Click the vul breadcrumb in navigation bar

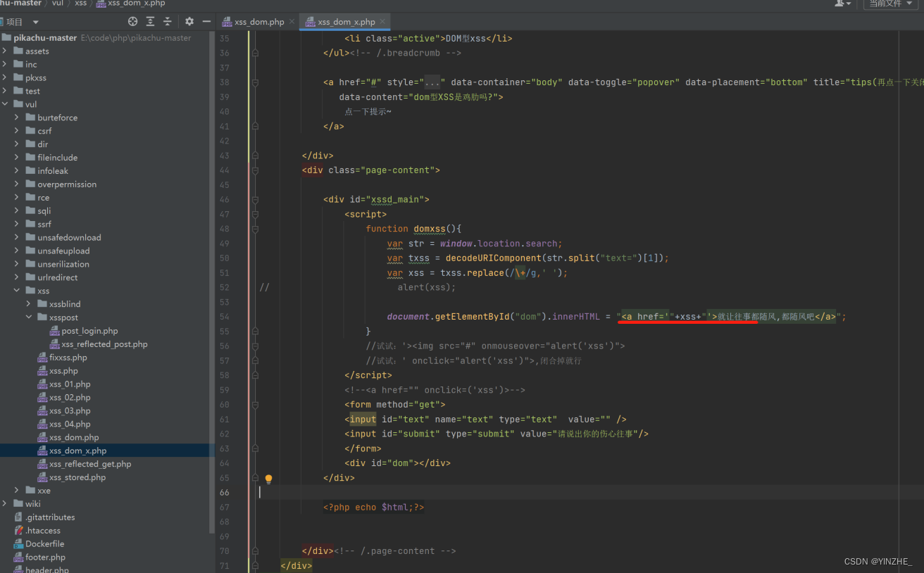tap(58, 4)
